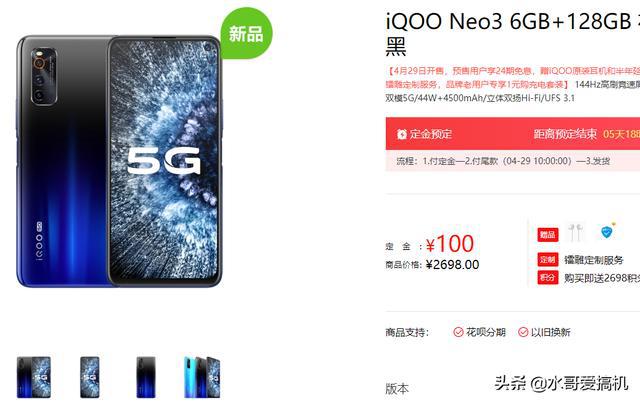
Task: Click the 花呗分期 check icon
Action: [x=458, y=332]
